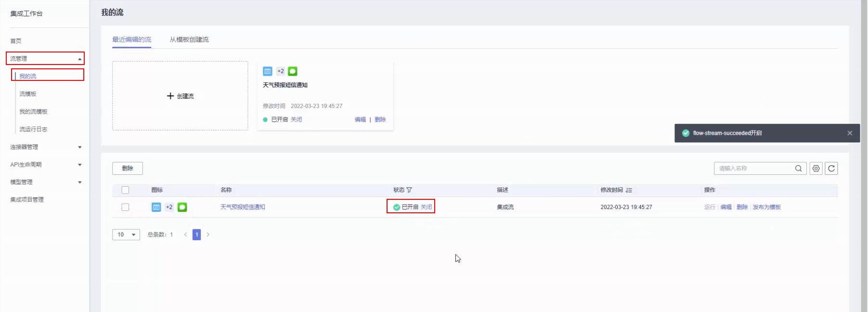Go to previous page arrow
Screen dimensions: 868x312
185,234
